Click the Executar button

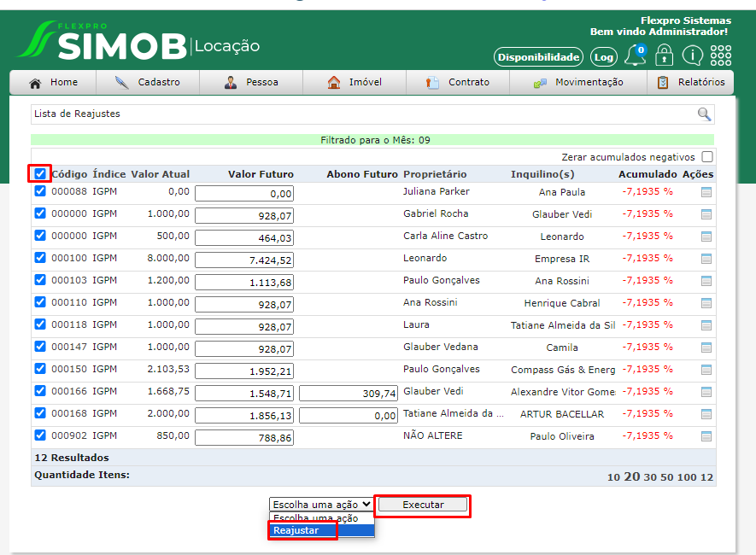[423, 505]
